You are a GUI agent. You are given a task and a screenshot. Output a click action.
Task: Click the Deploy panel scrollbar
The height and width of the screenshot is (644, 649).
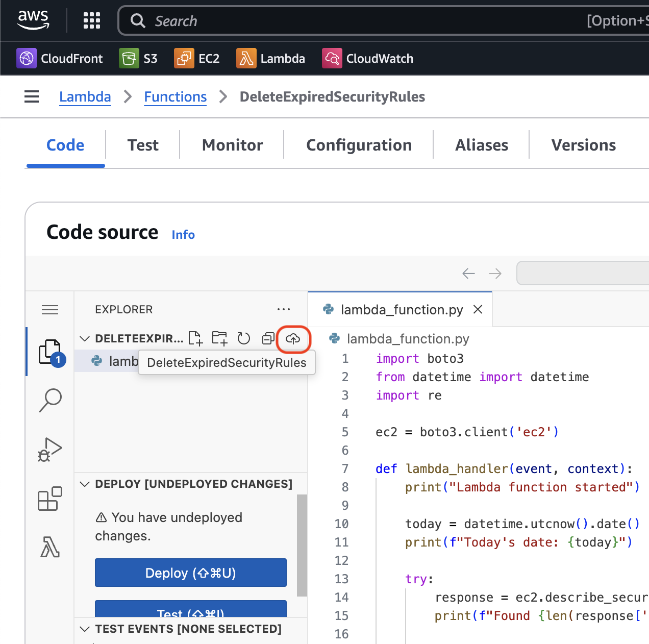pos(302,545)
